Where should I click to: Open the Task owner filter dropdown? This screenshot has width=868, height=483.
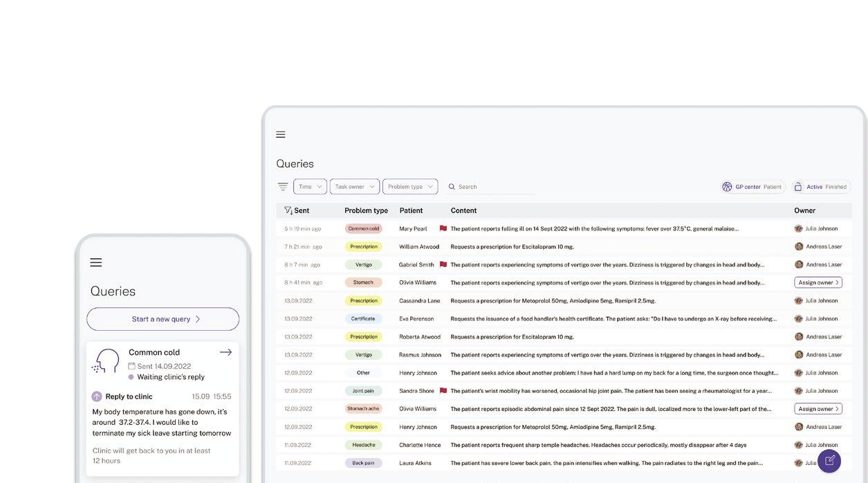pyautogui.click(x=355, y=187)
